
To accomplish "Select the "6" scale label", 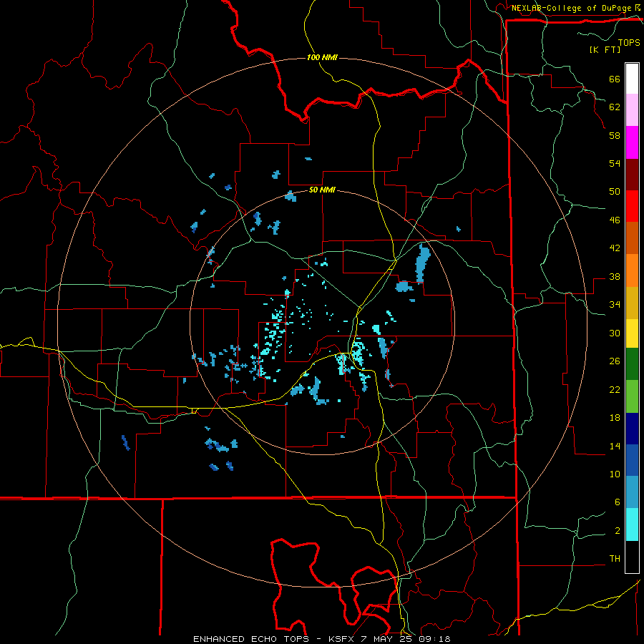I will coord(618,502).
